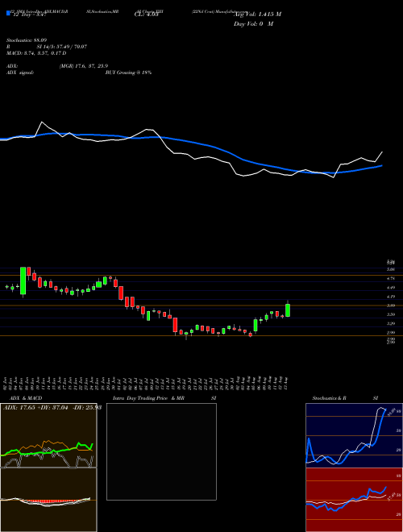Open the ADX line chart panel
The height and width of the screenshot is (532, 403).
click(x=48, y=435)
